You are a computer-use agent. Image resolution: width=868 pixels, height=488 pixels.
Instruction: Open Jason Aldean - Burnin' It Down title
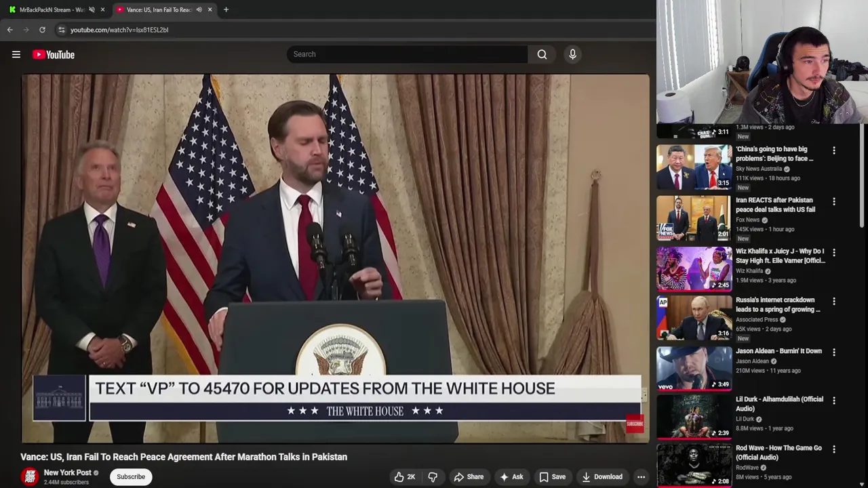(x=778, y=351)
